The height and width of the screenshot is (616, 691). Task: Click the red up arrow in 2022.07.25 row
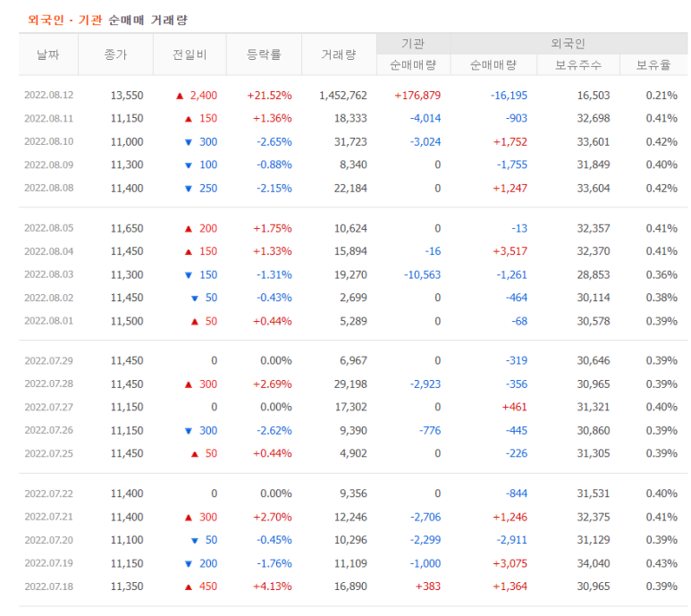(195, 454)
